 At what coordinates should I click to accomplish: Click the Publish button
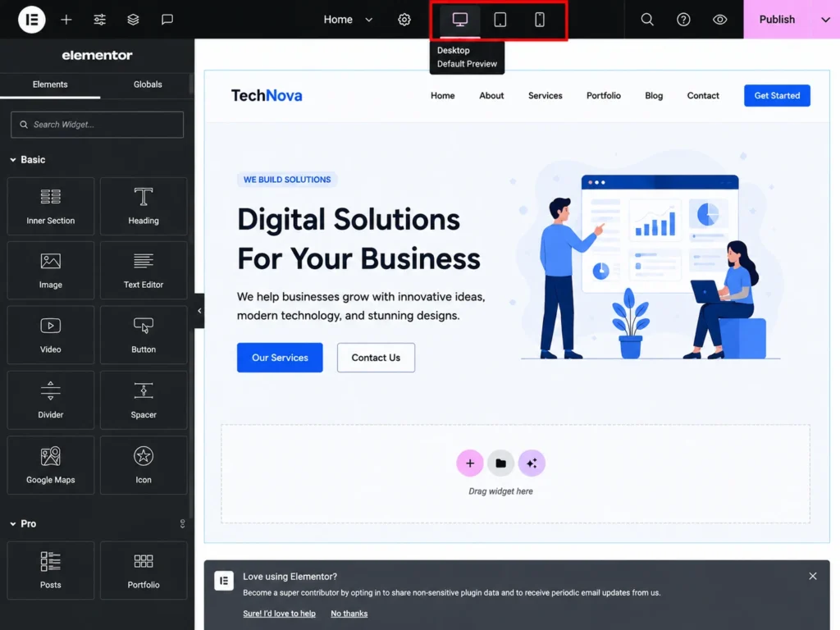pos(778,20)
